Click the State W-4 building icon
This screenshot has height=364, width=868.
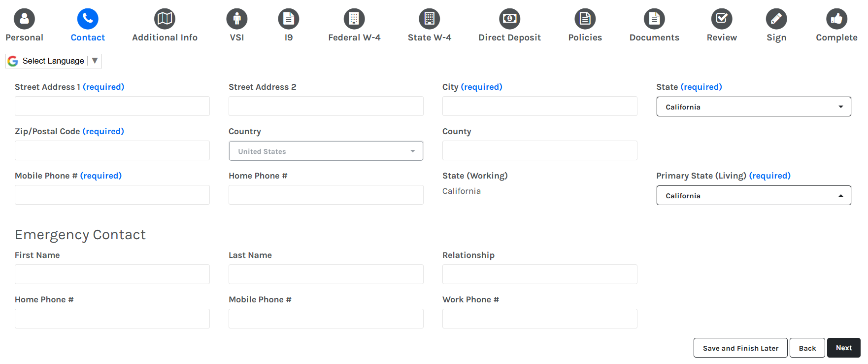click(430, 19)
